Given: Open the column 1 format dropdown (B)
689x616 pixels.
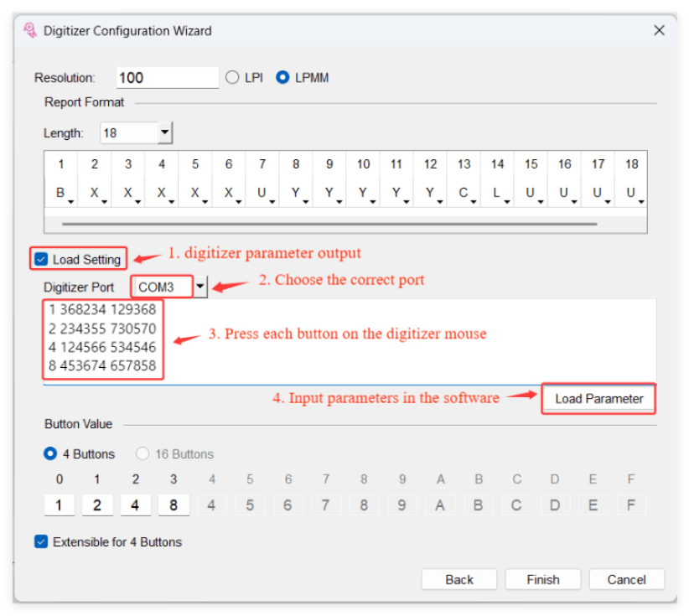Looking at the screenshot, I should (70, 201).
